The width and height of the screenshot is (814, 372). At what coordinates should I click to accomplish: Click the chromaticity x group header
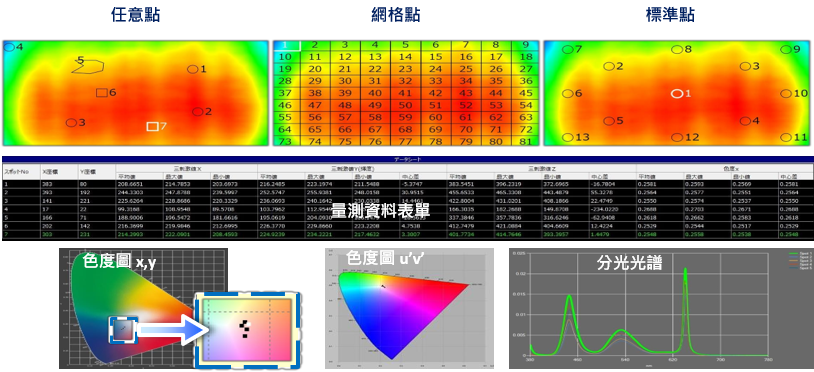[724, 168]
